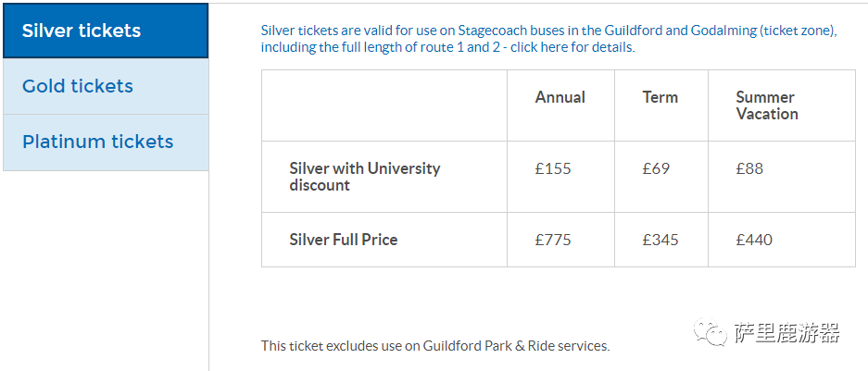Open the Silver tickets tab
The width and height of the screenshot is (868, 371).
pos(82,31)
